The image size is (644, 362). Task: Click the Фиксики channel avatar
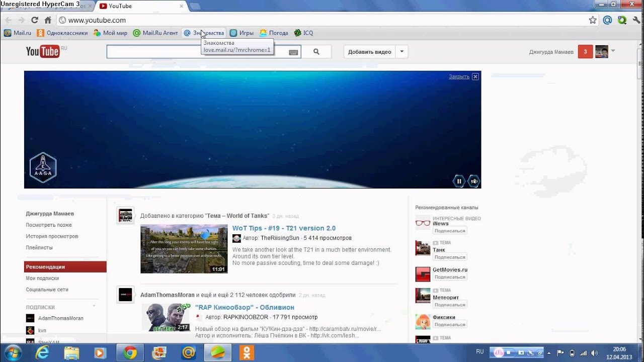423,321
